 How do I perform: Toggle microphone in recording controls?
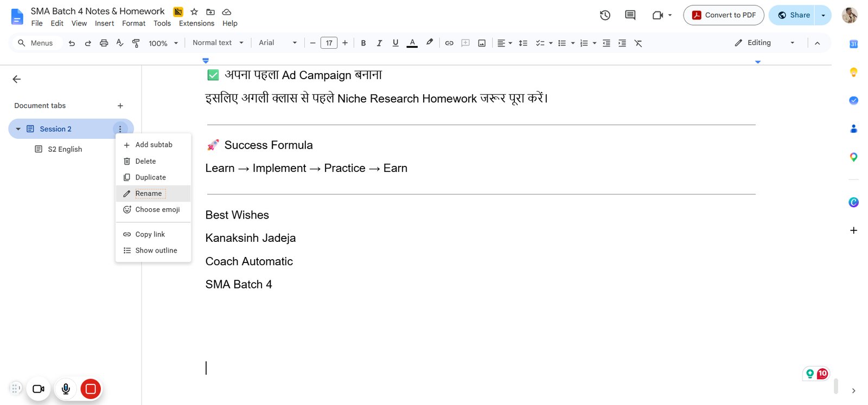pos(66,389)
